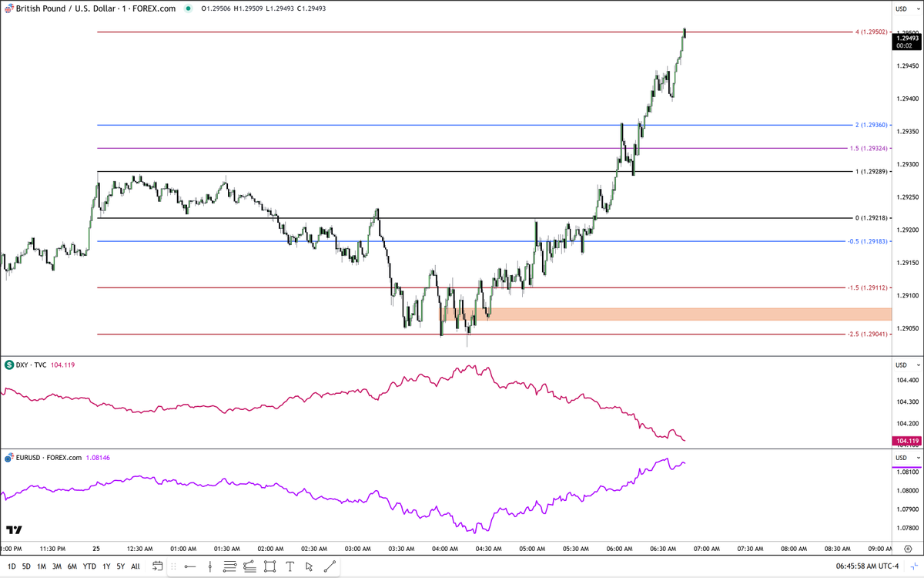Show All time range
The width and height of the screenshot is (924, 578).
point(136,566)
